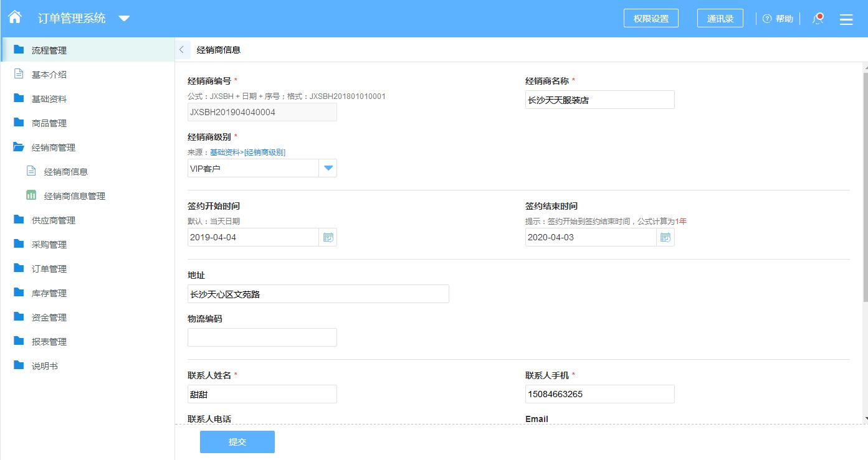Open the 经销商级别 dropdown arrow

pyautogui.click(x=328, y=168)
